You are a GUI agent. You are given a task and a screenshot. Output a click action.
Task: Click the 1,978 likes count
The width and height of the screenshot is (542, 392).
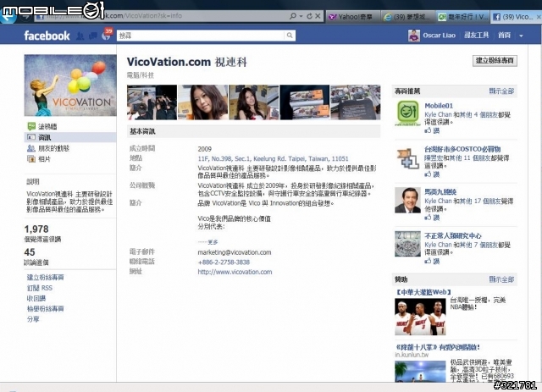click(36, 229)
